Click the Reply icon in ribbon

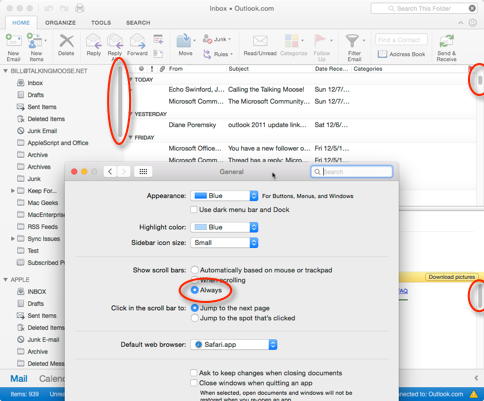tap(94, 41)
